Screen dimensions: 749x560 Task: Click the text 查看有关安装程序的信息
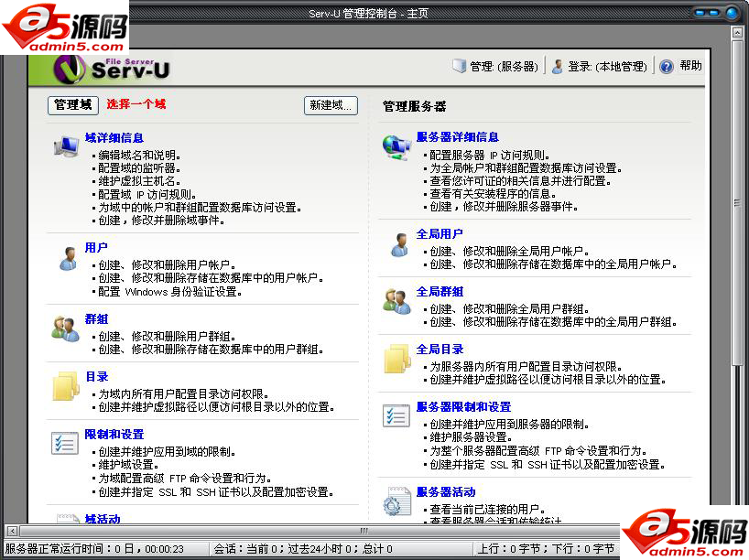493,194
